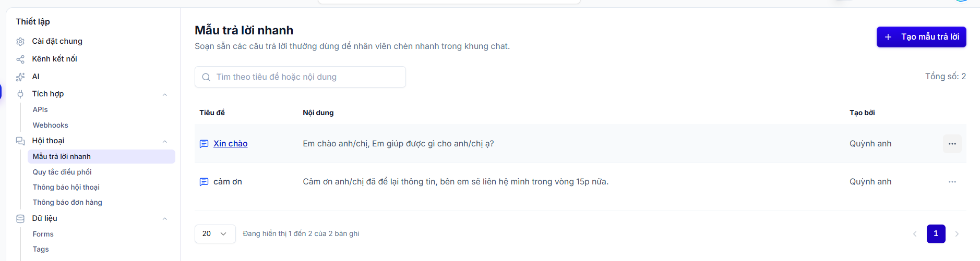980x261 pixels.
Task: Click the Cài đặt chung gear icon
Action: tap(20, 41)
